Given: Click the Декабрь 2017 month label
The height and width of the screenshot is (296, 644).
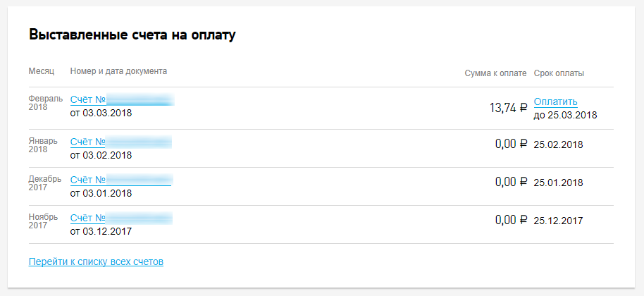Looking at the screenshot, I should pyautogui.click(x=45, y=183).
